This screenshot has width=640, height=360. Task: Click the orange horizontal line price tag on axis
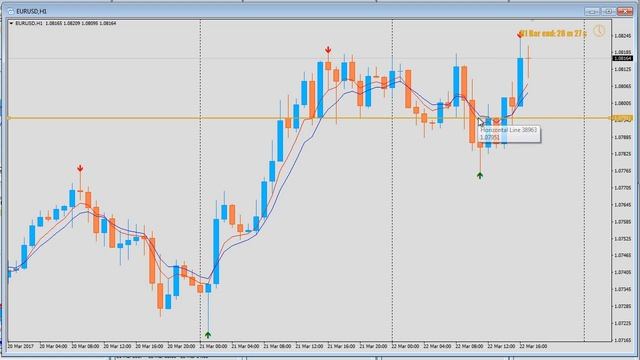622,118
